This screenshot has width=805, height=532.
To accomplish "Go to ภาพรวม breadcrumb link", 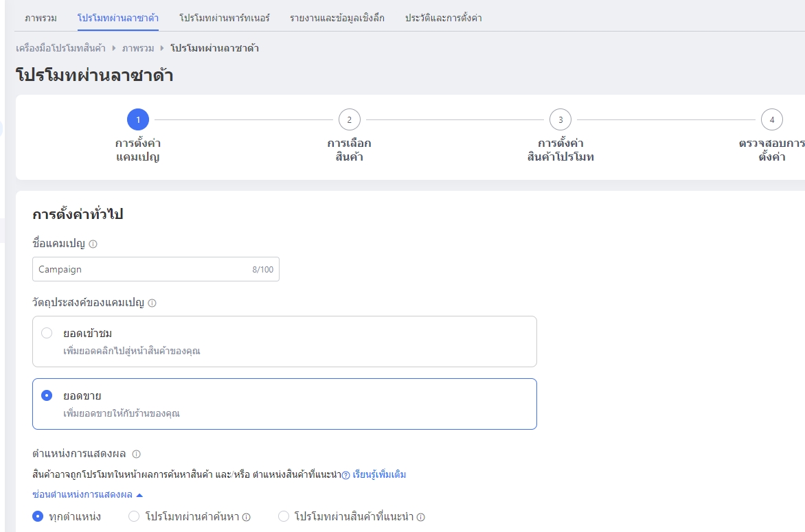I will (138, 48).
